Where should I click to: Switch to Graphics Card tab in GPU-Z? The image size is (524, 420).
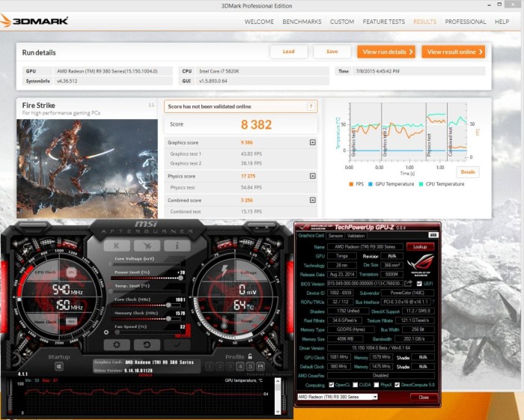coord(311,235)
